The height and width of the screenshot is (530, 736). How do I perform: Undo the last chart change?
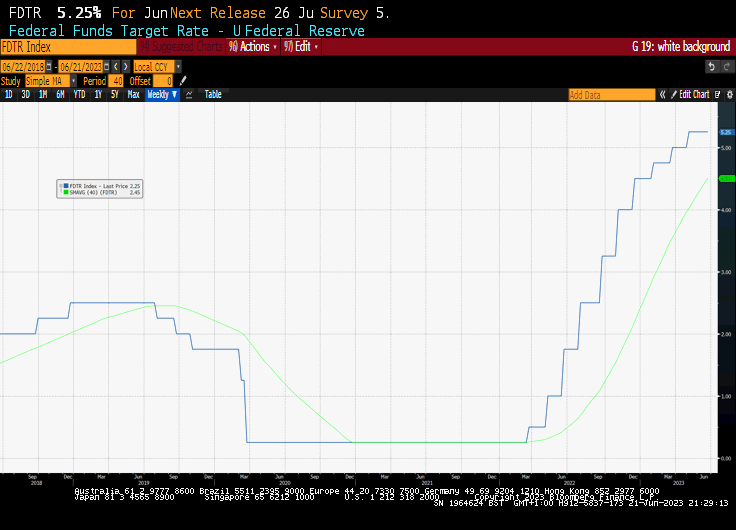pos(711,67)
